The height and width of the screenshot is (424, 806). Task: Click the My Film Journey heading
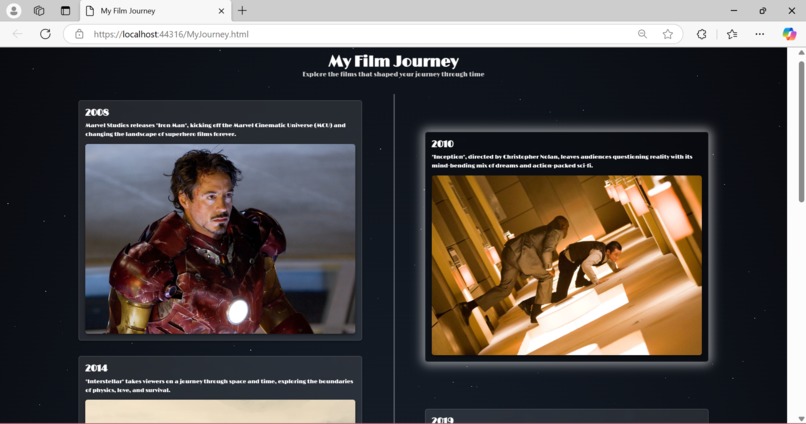pyautogui.click(x=393, y=61)
